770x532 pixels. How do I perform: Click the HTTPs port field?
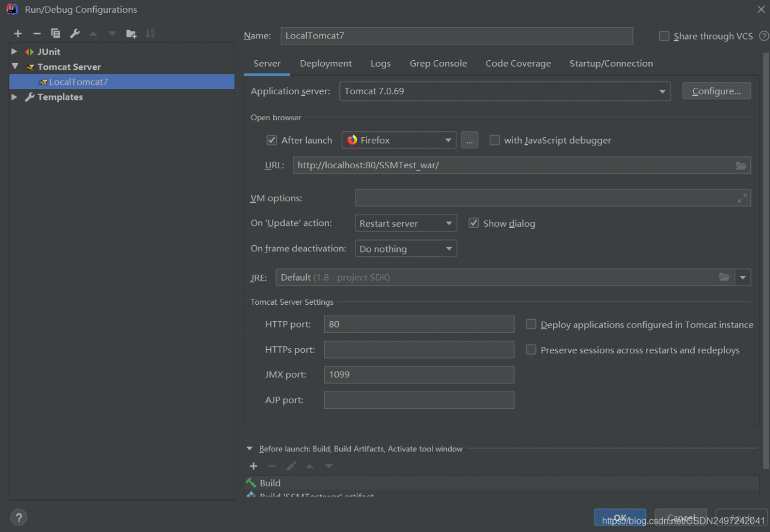419,349
